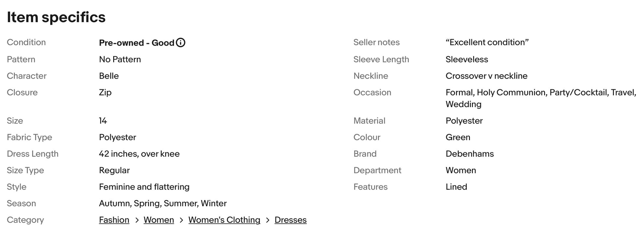The width and height of the screenshot is (644, 239).
Task: Go to the Women category link
Action: 159,220
